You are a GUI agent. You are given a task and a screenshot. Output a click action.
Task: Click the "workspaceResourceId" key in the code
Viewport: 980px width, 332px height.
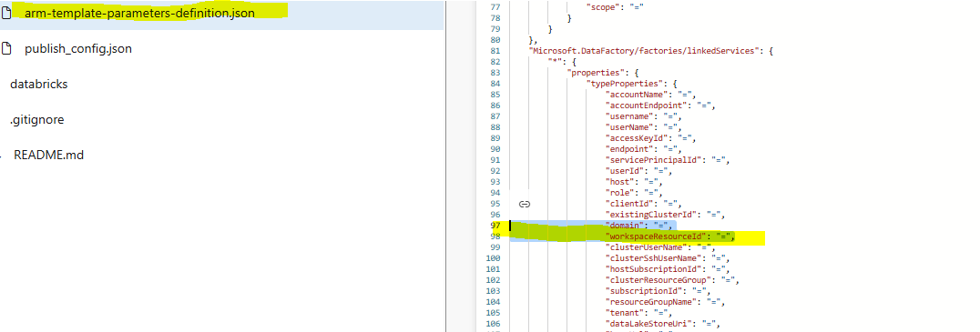pos(658,236)
